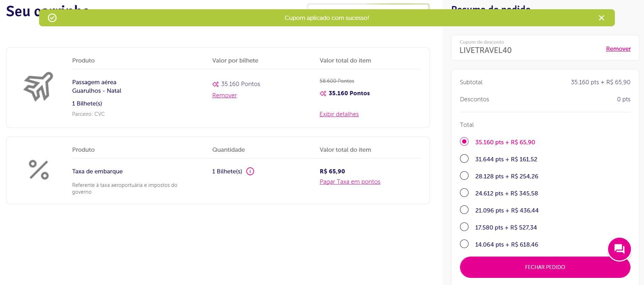644x285 pixels.
Task: Close the coupon success notification
Action: [x=601, y=18]
